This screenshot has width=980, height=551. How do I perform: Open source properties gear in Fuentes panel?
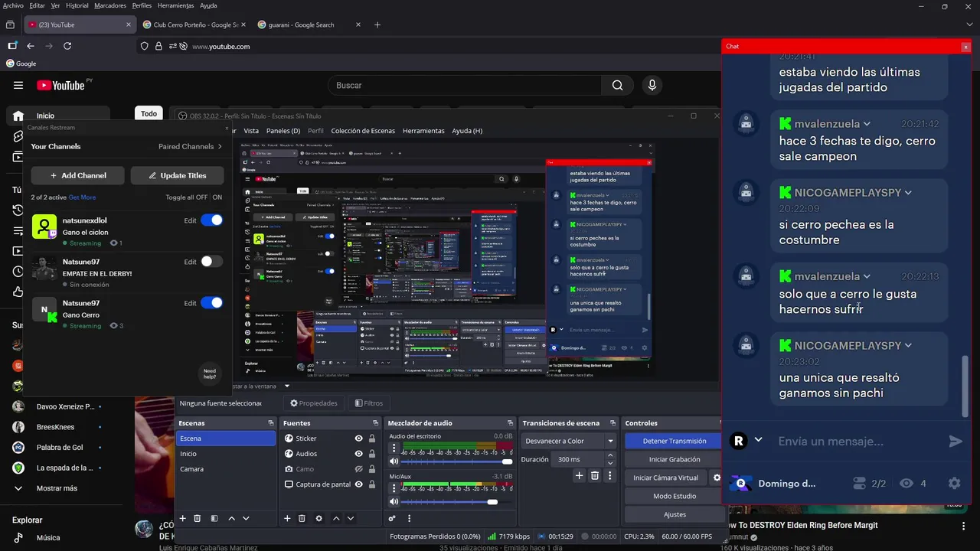319,518
